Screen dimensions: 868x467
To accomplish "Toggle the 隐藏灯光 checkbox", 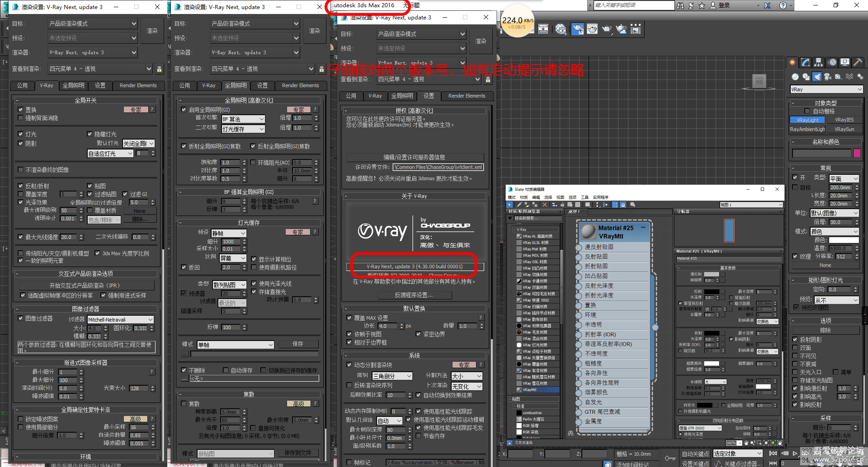I will coord(90,134).
